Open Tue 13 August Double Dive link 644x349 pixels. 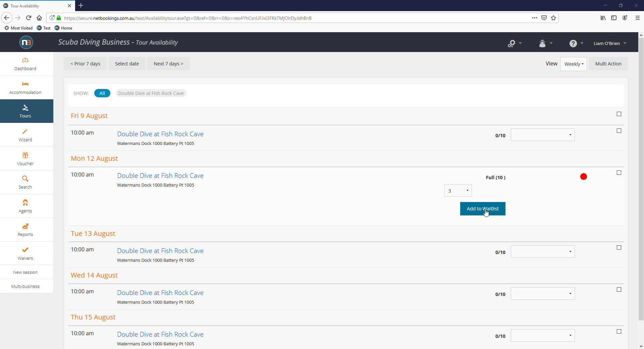160,251
